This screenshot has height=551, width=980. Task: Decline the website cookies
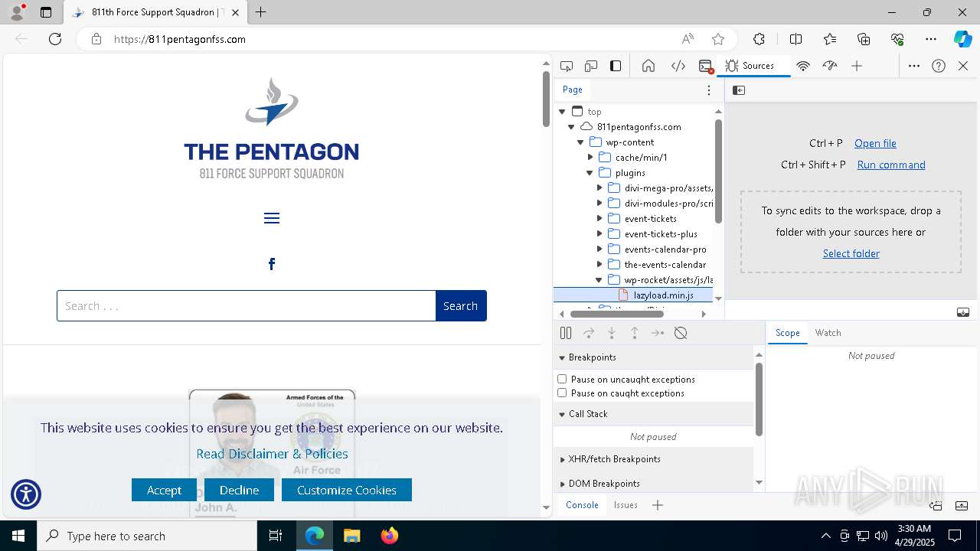[239, 490]
